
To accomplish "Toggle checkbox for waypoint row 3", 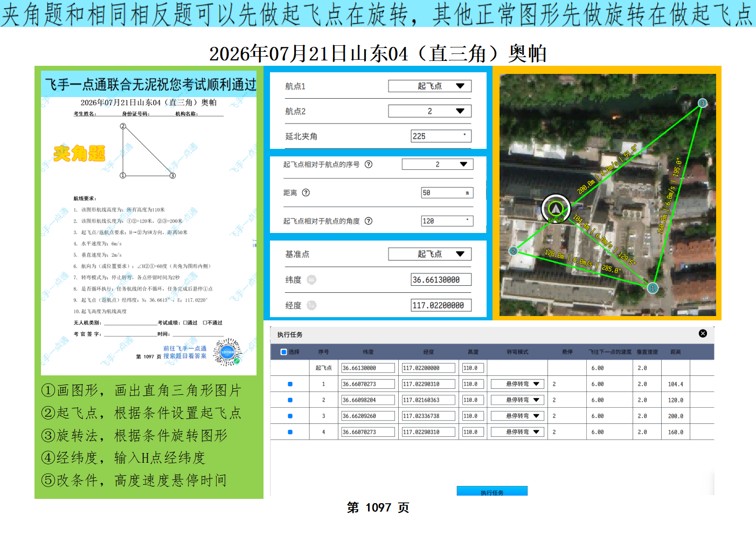I will (x=290, y=416).
